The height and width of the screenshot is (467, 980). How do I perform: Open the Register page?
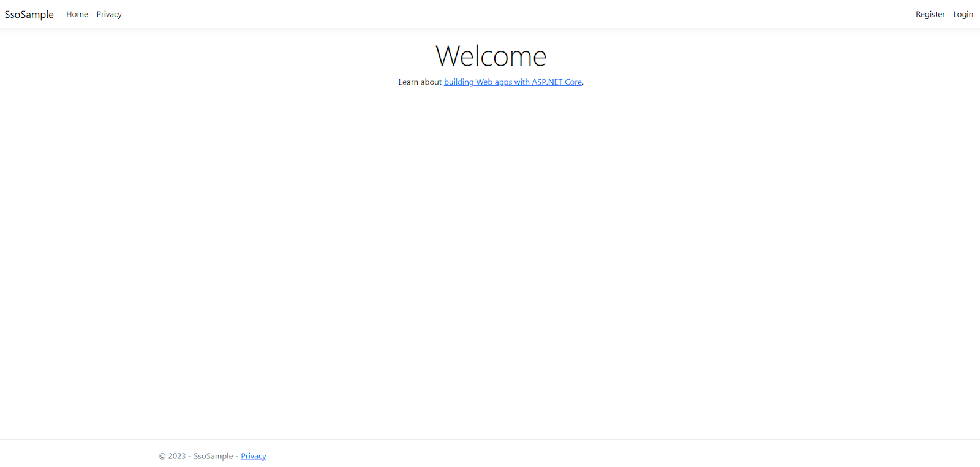930,14
